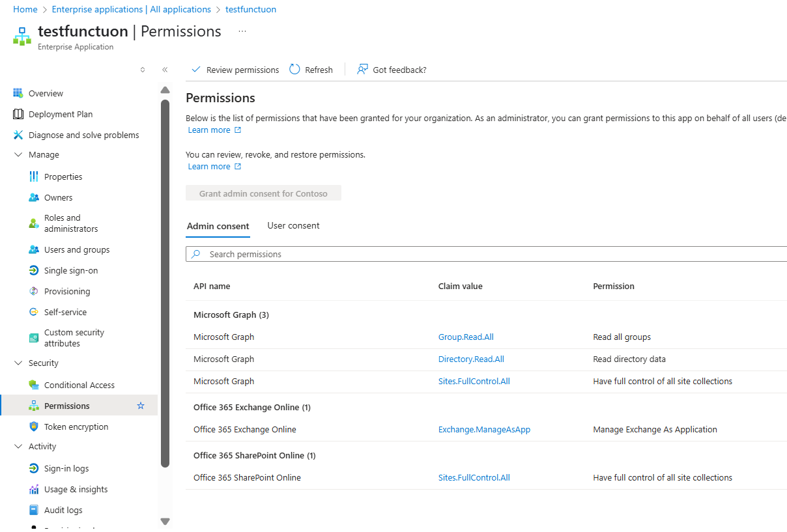Switch to the User consent tab

coord(293,225)
